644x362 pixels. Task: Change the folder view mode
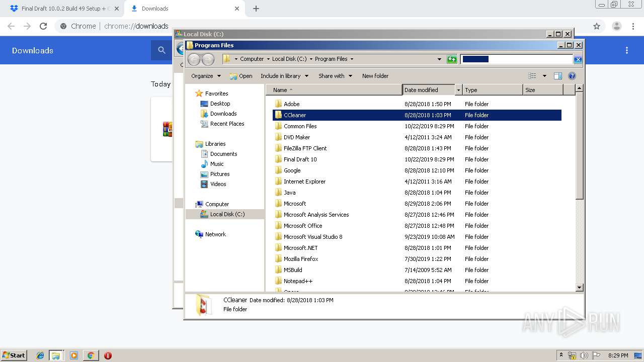(x=532, y=76)
